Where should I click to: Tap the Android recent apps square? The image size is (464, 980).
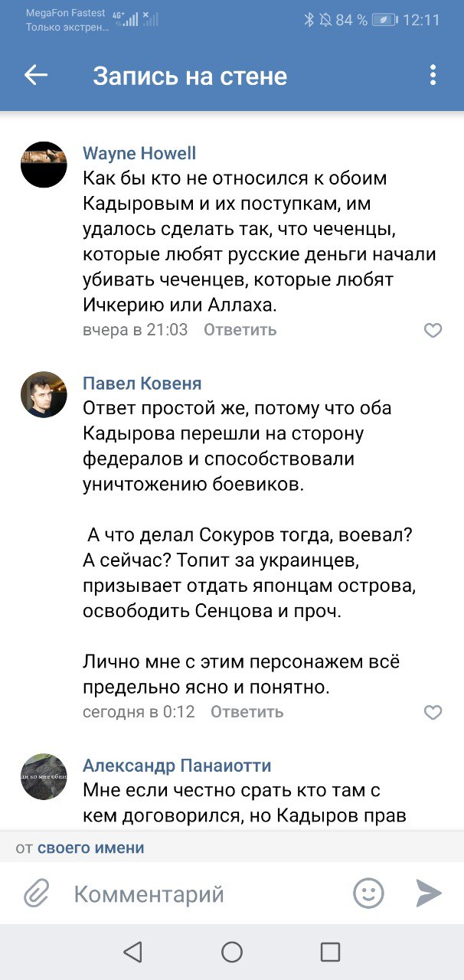point(330,952)
